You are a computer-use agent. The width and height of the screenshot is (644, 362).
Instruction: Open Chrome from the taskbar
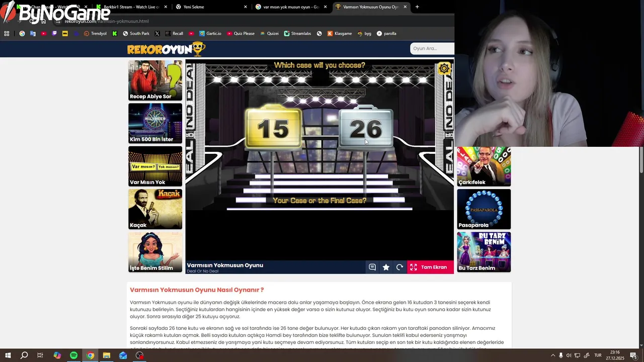[90, 355]
